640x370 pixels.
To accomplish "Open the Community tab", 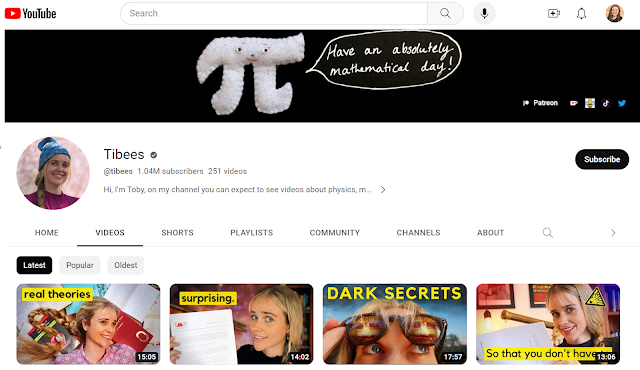I will pos(335,233).
